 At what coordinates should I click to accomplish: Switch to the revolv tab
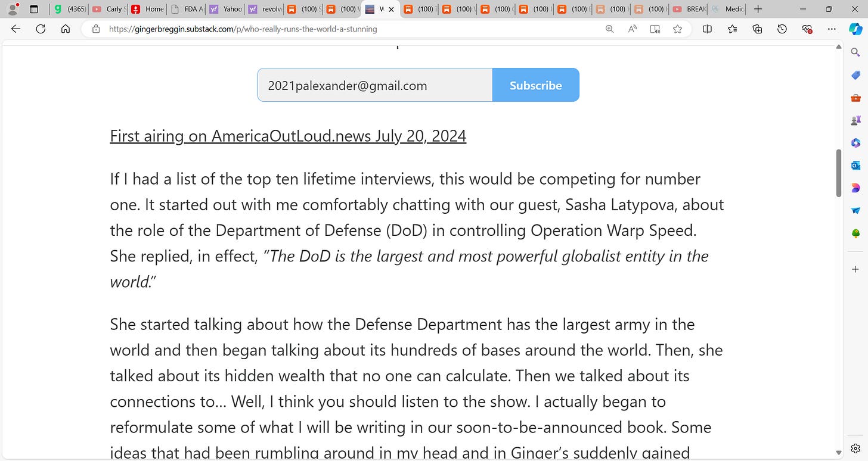tap(265, 9)
